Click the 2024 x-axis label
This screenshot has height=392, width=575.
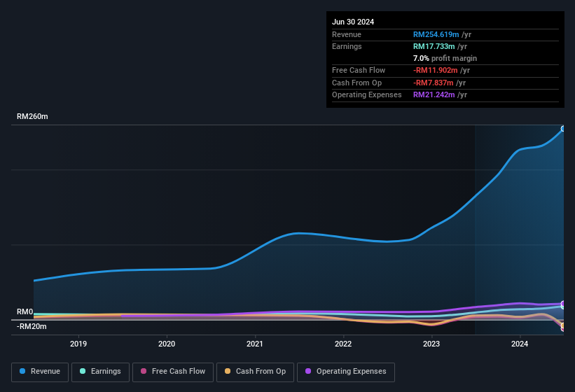[x=520, y=344]
